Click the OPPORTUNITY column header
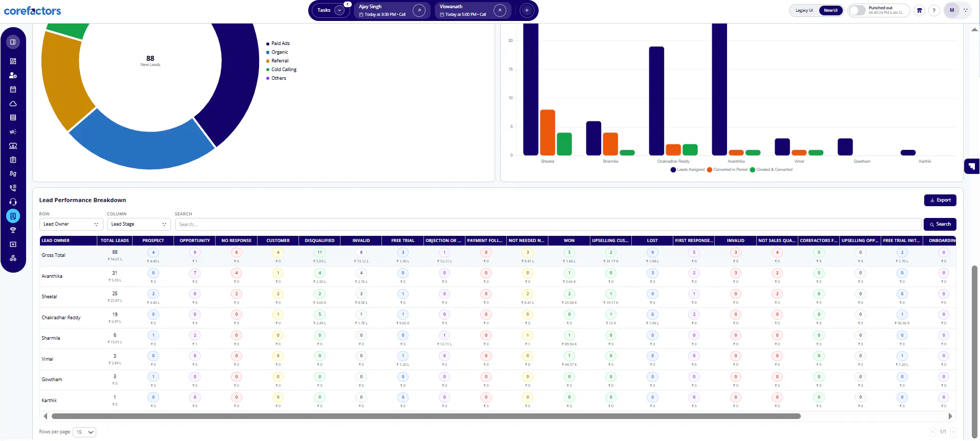Screen dimensions: 980x441 tap(195, 240)
